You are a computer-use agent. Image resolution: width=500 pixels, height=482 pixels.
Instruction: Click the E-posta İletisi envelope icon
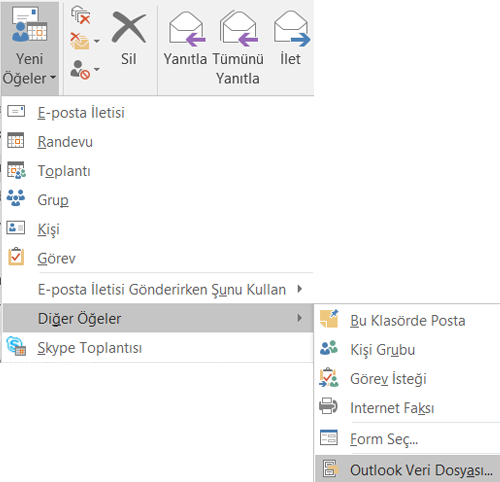coord(16,111)
